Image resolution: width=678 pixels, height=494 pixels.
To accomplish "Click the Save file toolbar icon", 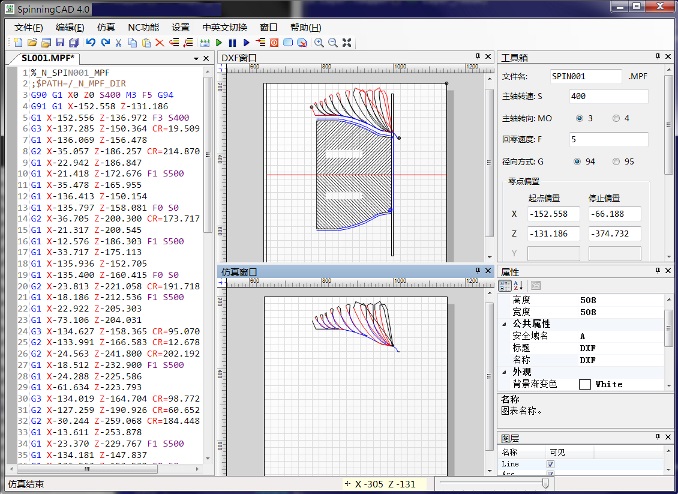I will pos(60,43).
